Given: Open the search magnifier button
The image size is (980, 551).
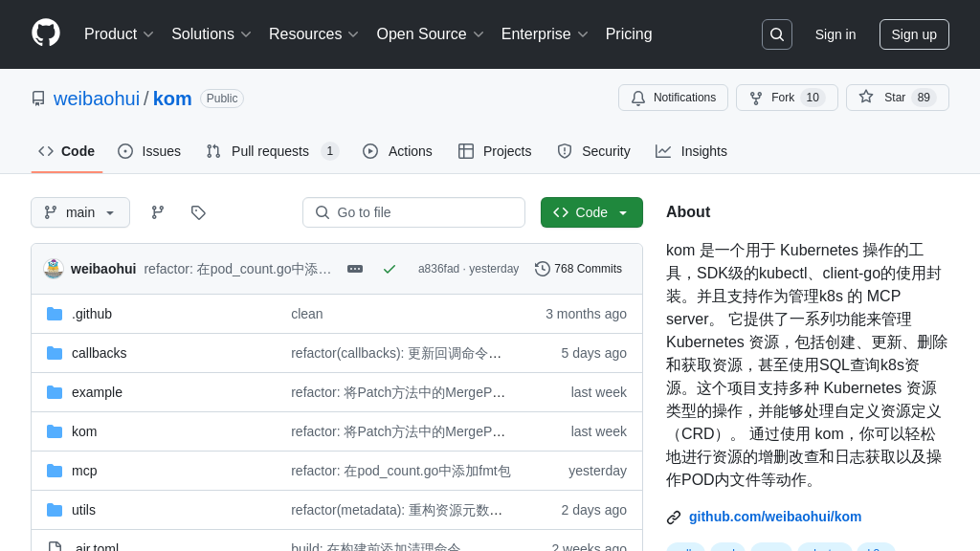Looking at the screenshot, I should pos(776,34).
